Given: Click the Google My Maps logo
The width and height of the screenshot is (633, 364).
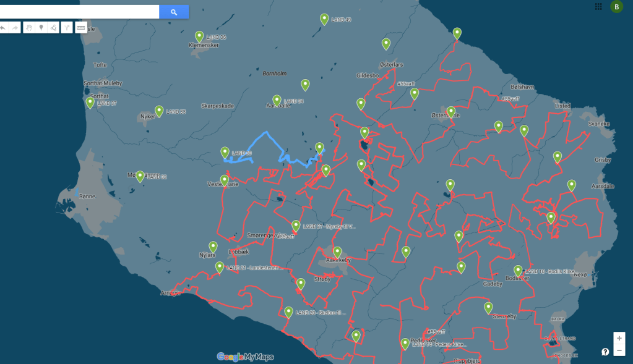Looking at the screenshot, I should pos(245,357).
